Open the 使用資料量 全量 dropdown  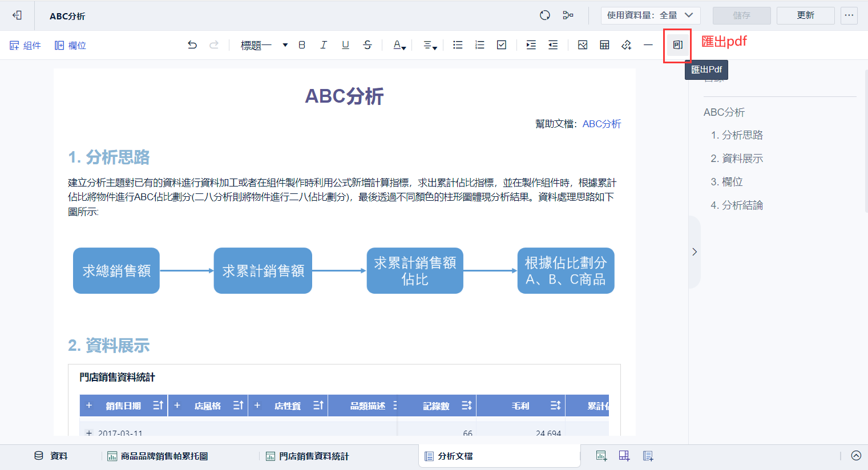[649, 15]
